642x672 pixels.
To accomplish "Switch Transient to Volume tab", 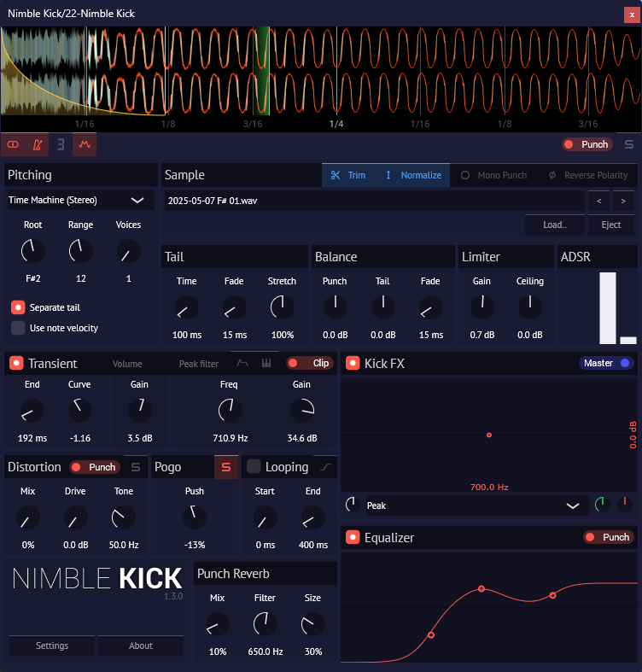I will tap(127, 364).
